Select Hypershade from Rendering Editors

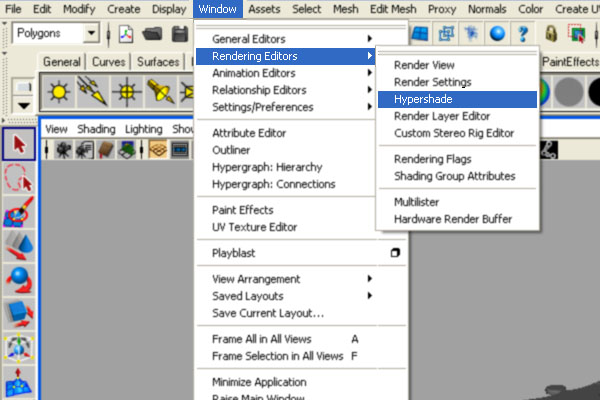click(457, 99)
